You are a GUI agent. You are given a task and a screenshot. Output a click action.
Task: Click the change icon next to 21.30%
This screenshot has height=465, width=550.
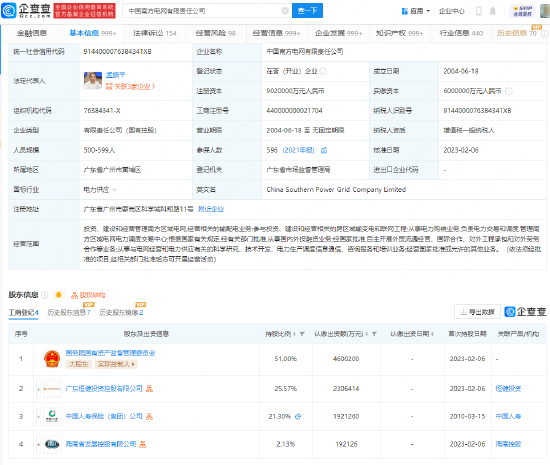[x=298, y=417]
